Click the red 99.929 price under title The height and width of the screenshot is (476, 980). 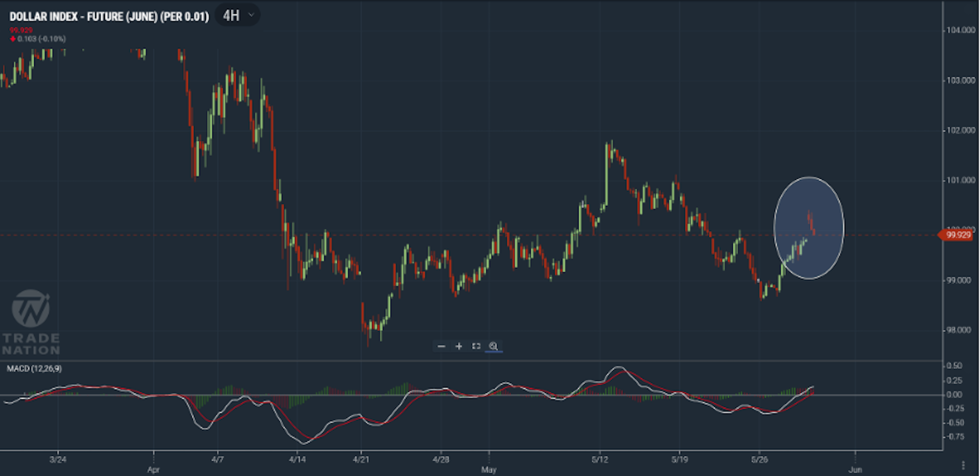[x=21, y=30]
